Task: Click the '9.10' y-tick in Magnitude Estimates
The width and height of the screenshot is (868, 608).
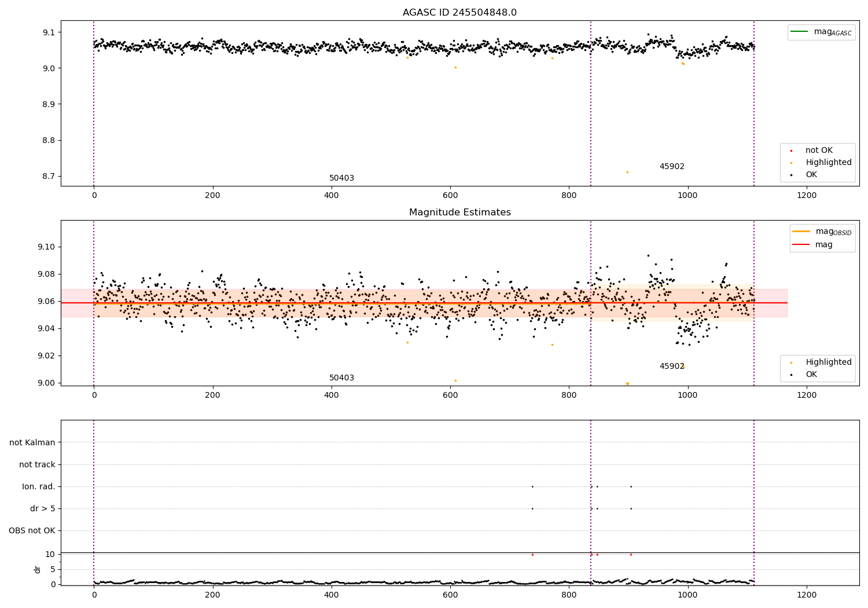Action: click(x=46, y=247)
